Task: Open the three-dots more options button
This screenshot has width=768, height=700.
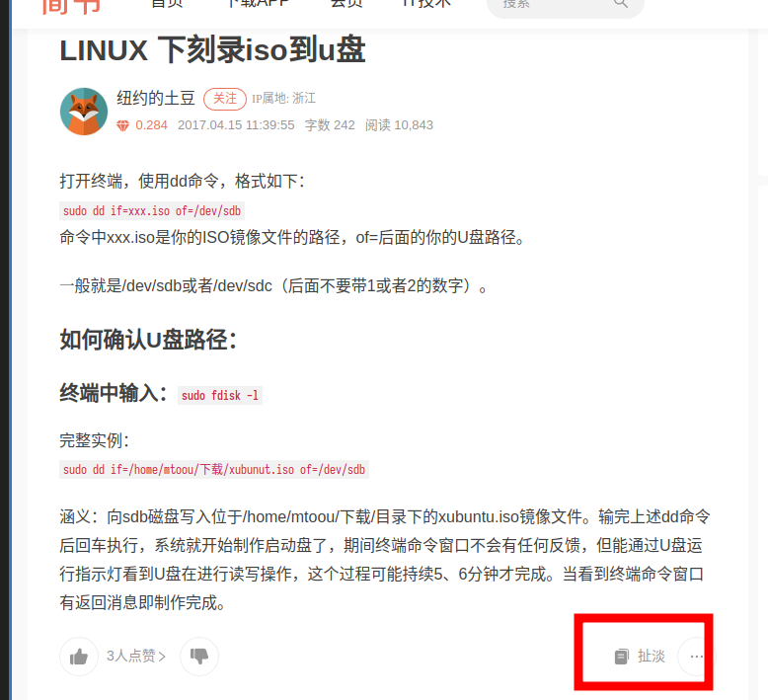Action: tap(696, 657)
